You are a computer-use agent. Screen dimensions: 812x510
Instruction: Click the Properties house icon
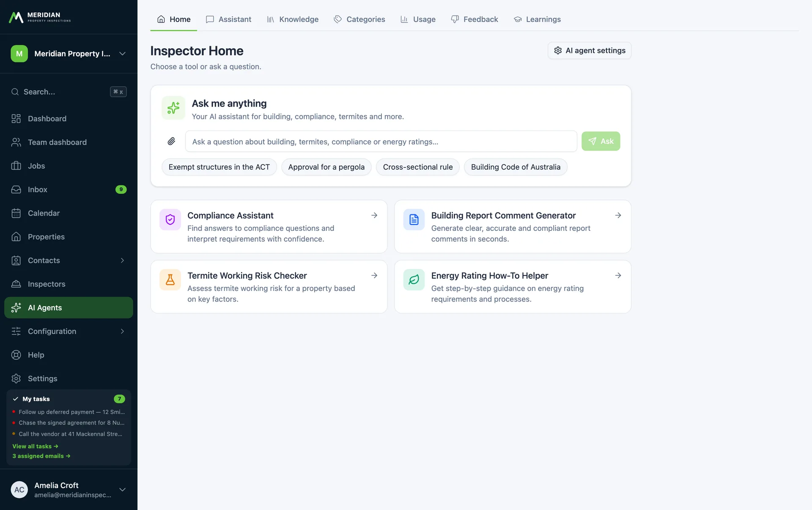pyautogui.click(x=16, y=237)
